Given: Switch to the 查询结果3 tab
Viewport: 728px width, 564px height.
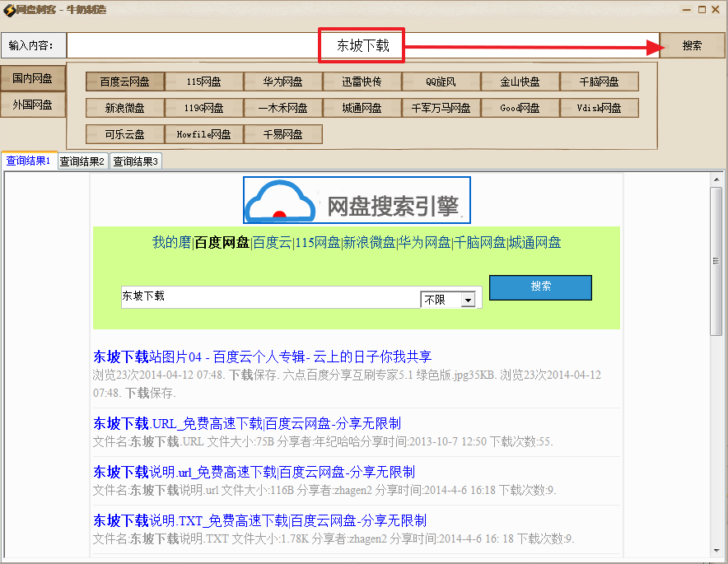Looking at the screenshot, I should click(136, 161).
